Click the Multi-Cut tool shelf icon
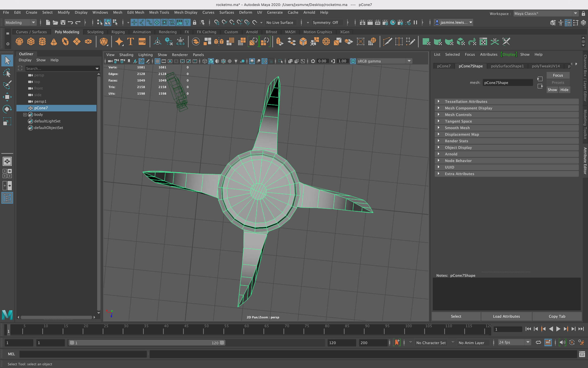This screenshot has width=588, height=368. point(387,42)
